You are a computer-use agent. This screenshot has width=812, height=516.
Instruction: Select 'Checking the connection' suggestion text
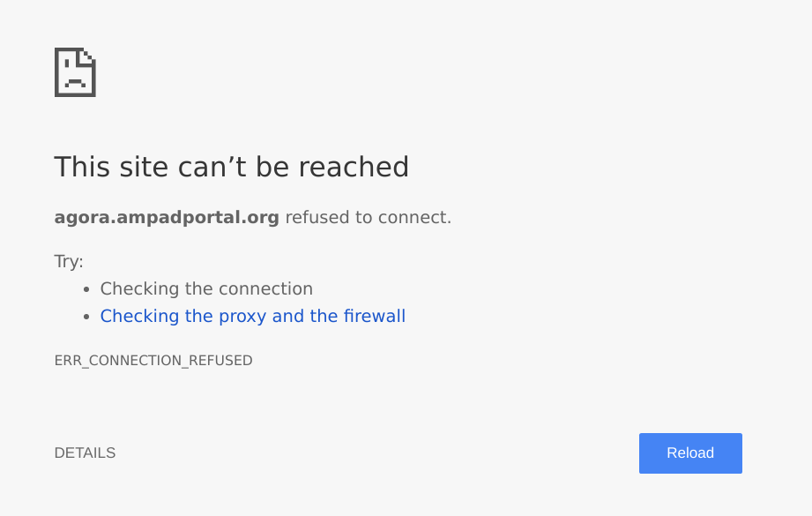206,288
